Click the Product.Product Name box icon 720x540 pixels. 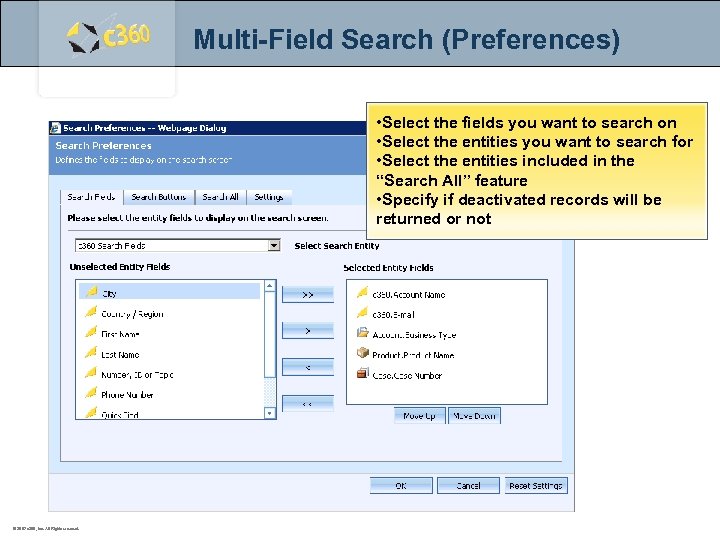tap(363, 353)
